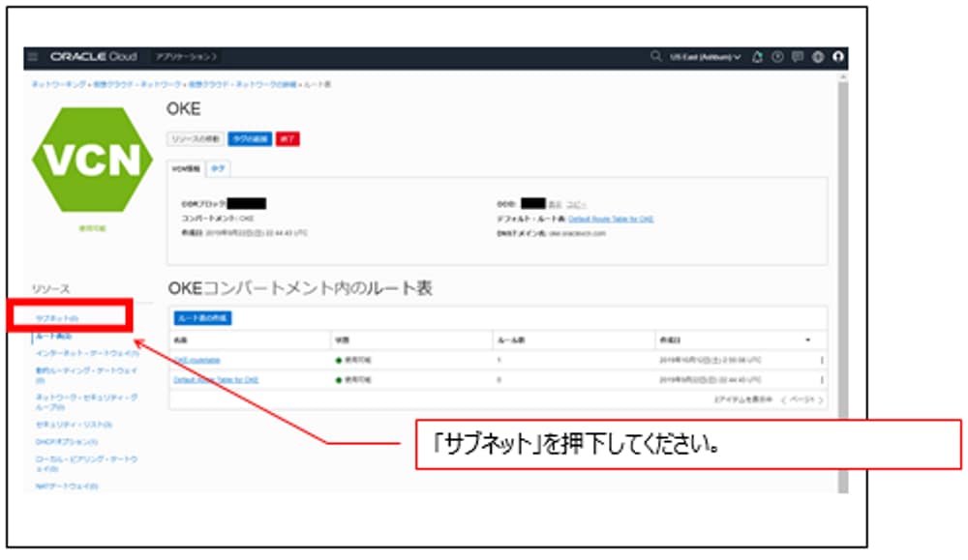Open the US East (Ashburn) region dropdown
Image resolution: width=968 pixels, height=560 pixels.
tap(707, 58)
